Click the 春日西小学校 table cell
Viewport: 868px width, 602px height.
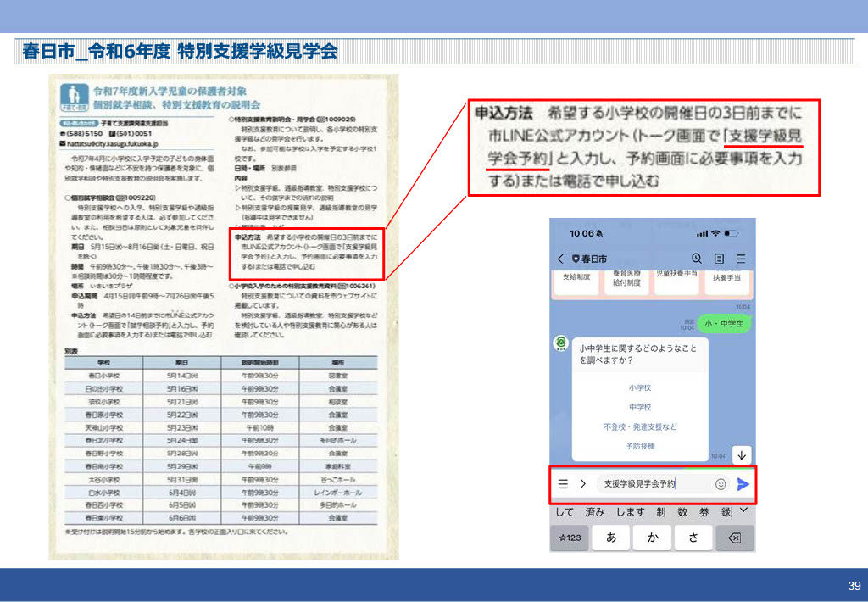pos(103,505)
